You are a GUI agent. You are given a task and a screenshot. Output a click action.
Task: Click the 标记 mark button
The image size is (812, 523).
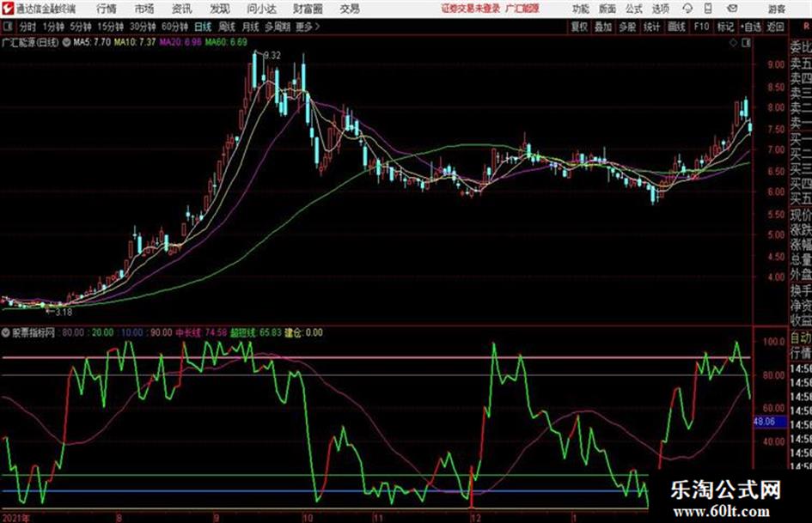pos(725,27)
